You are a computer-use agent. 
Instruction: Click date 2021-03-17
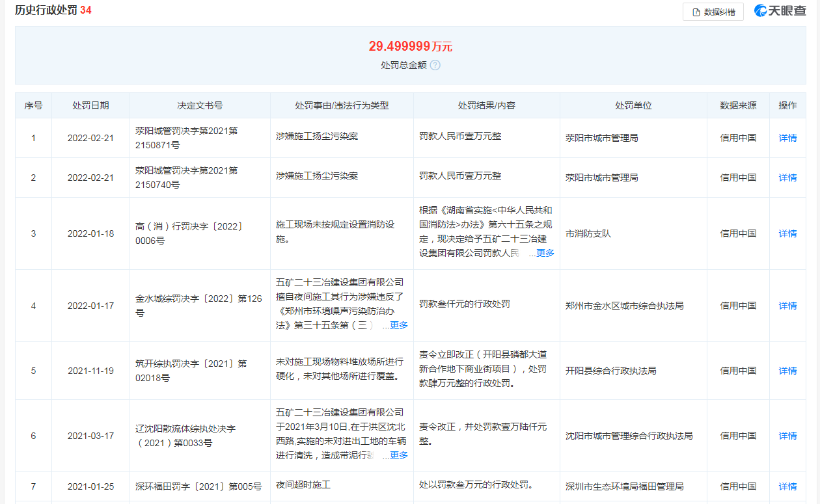click(90, 436)
